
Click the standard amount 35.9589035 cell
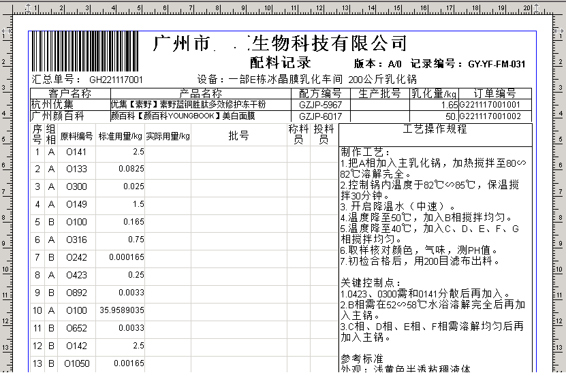click(120, 310)
